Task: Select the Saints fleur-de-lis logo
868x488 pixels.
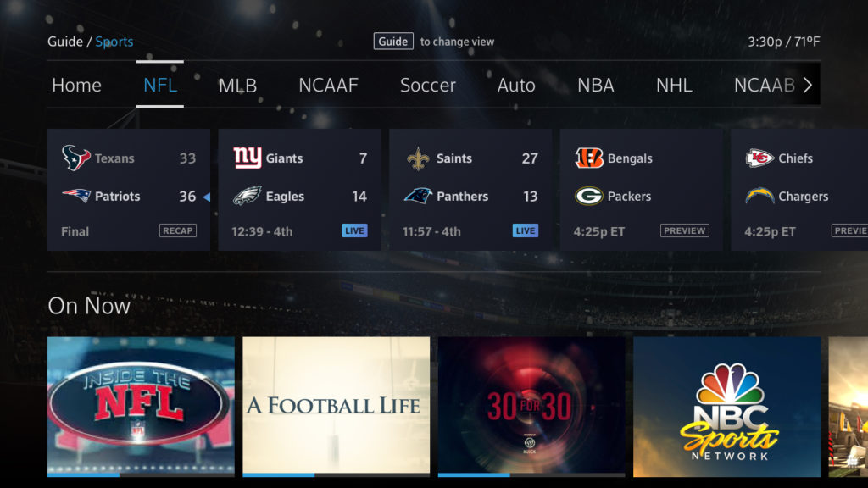Action: click(420, 158)
